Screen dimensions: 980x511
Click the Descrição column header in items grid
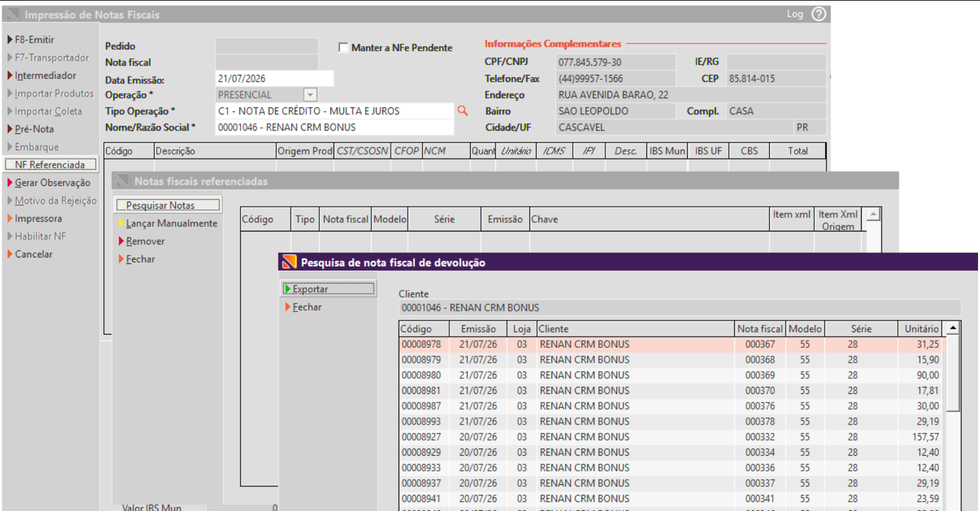215,151
